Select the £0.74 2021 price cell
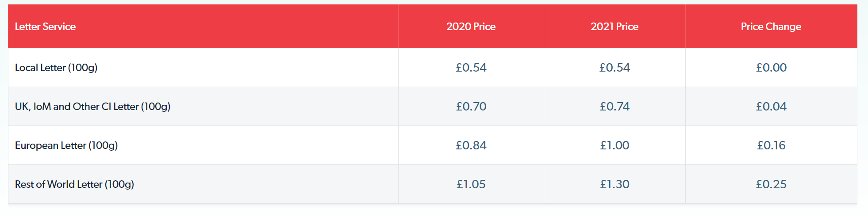 [615, 107]
